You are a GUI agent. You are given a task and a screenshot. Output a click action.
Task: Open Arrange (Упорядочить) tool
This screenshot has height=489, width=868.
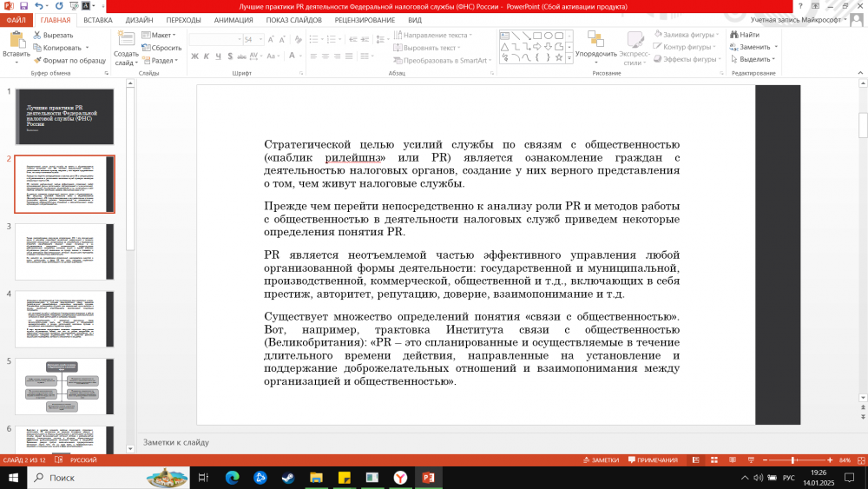click(595, 43)
